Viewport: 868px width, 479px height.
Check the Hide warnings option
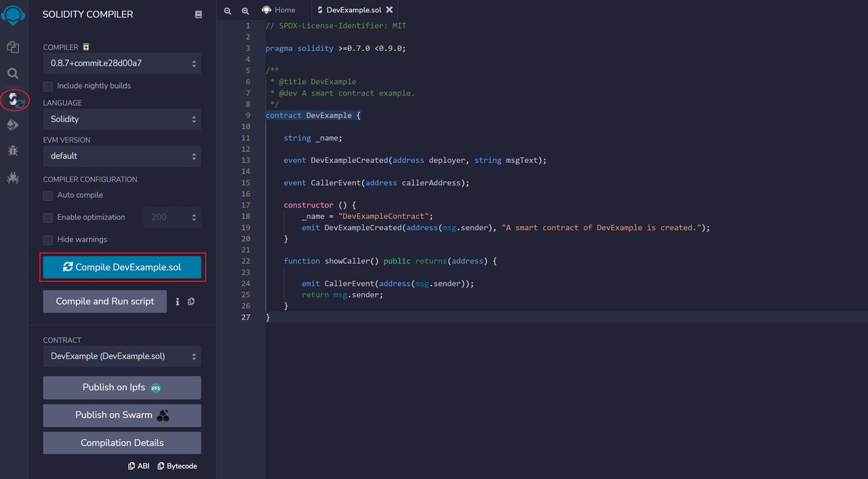pyautogui.click(x=48, y=240)
